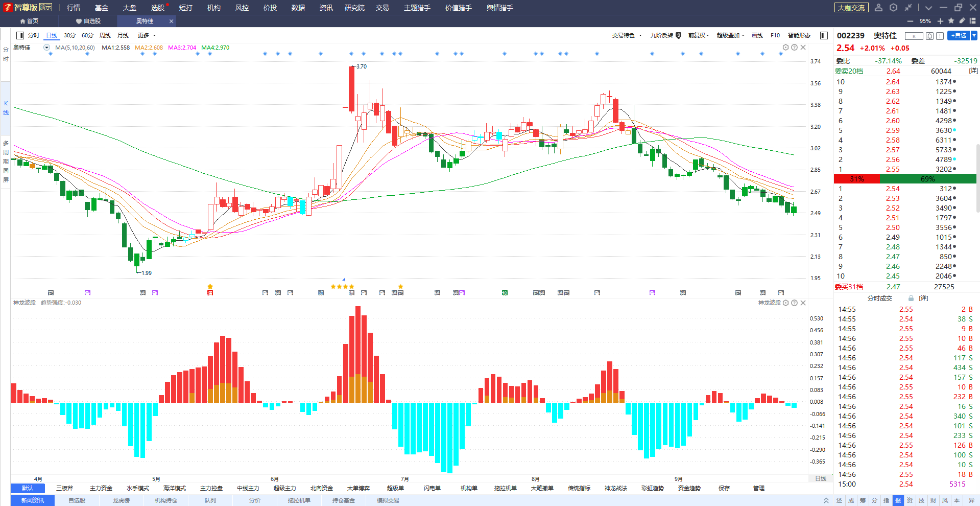Viewport: 980px width, 506px height.
Task: Toggle the right side panel layout icon
Action: 824,35
